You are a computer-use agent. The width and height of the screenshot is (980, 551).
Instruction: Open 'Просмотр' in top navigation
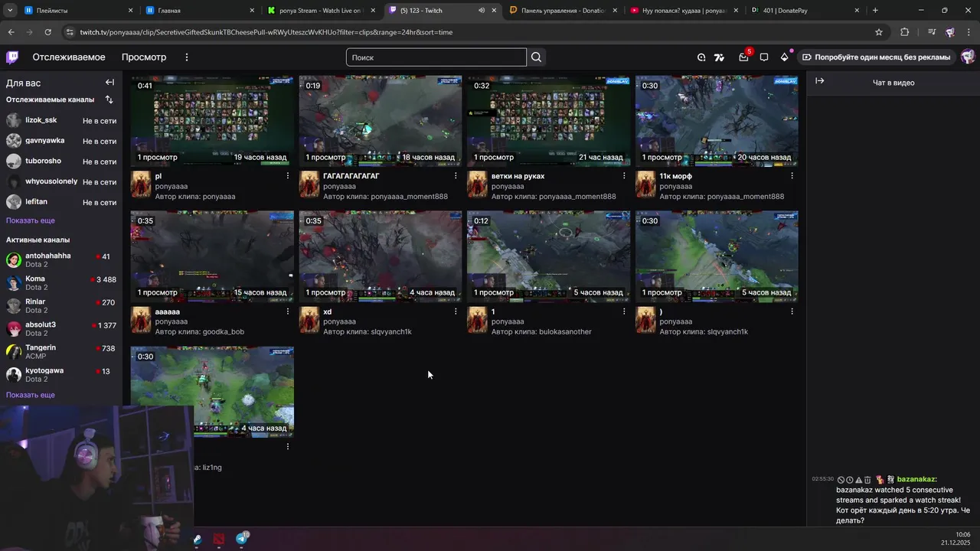coord(144,57)
